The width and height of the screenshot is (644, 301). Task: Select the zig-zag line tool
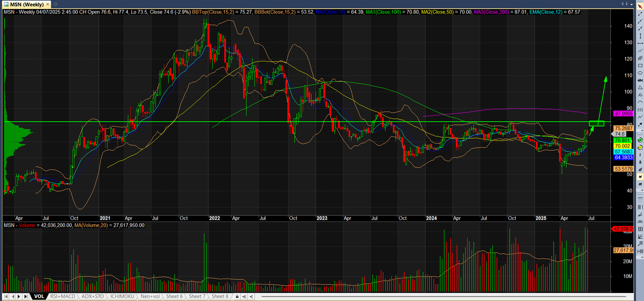[640, 117]
